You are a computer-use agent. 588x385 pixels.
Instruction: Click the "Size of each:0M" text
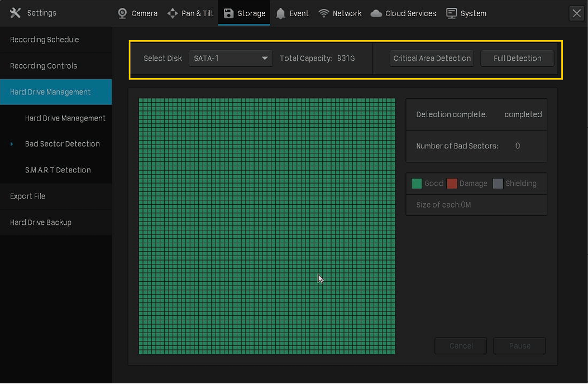point(443,205)
